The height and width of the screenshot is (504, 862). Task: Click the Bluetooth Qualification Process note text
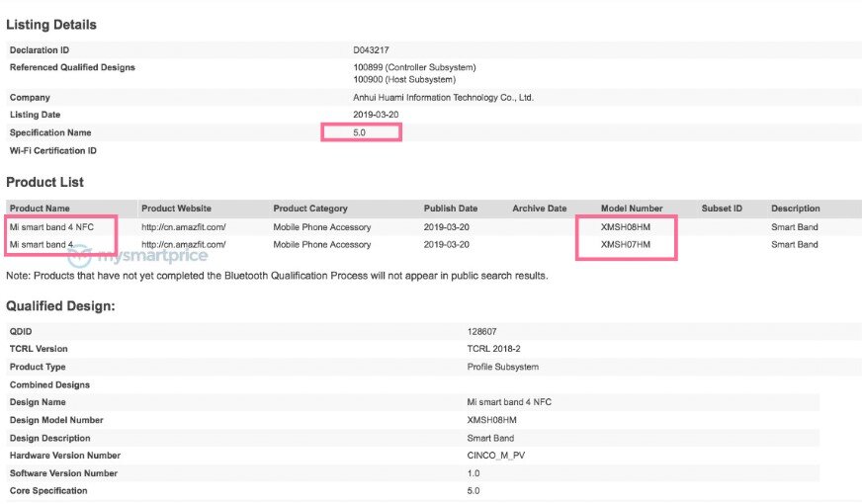[x=277, y=276]
